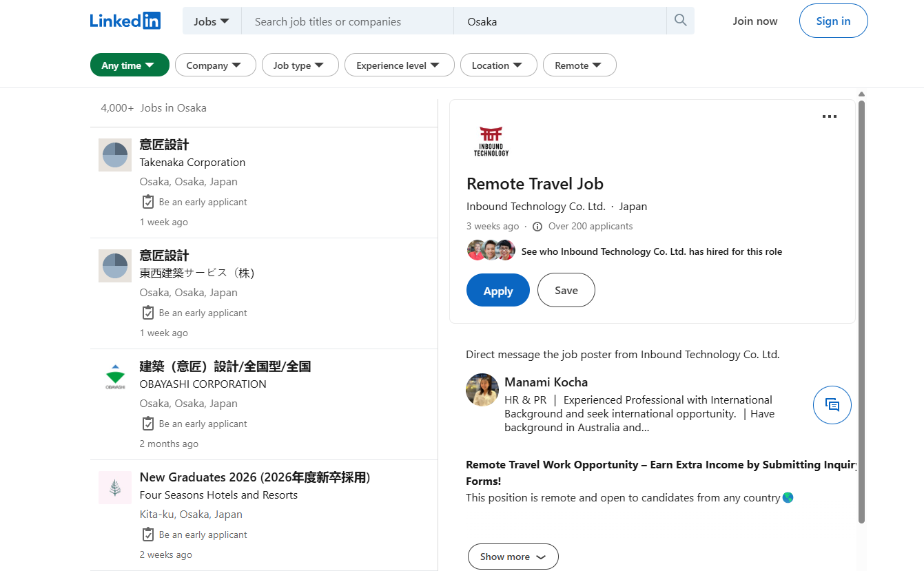Click the Sign in link
Image resolution: width=924 pixels, height=571 pixels.
(833, 21)
